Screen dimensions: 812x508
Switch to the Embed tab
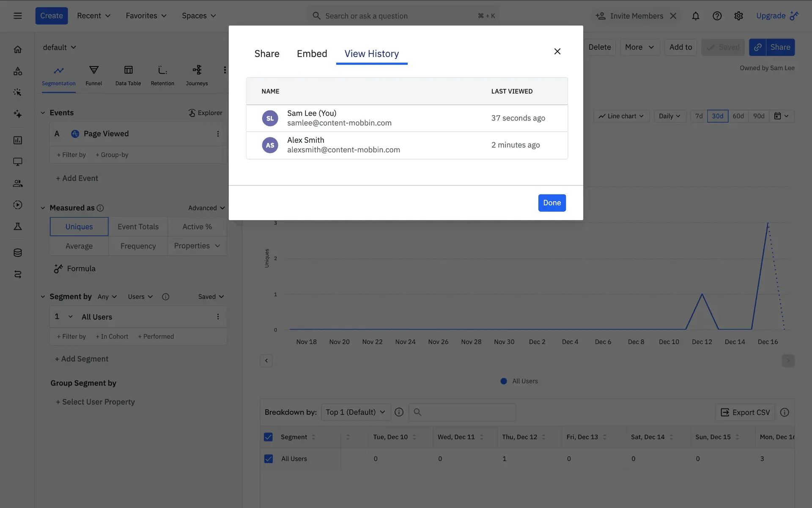click(x=312, y=54)
